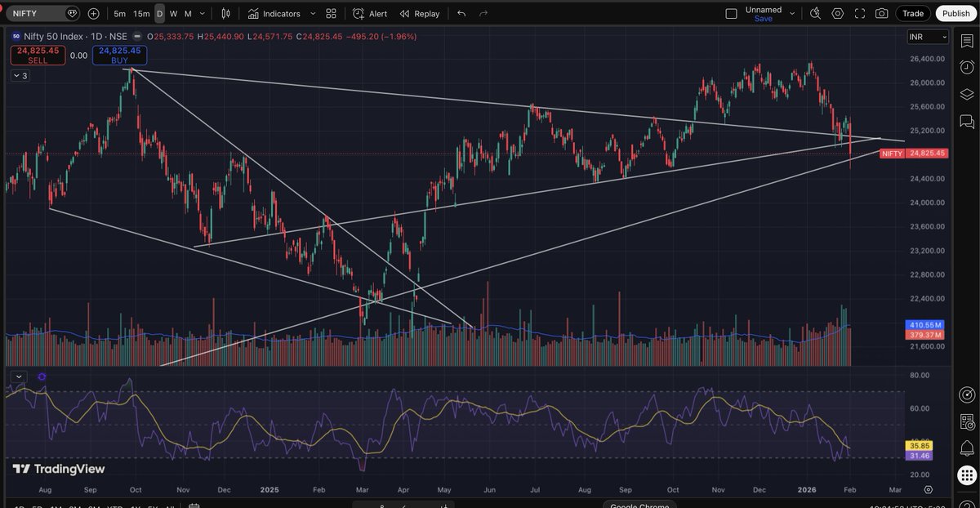Click the purple 31.46 RSI value label
Viewport: 980px width, 508px height.
coord(920,456)
